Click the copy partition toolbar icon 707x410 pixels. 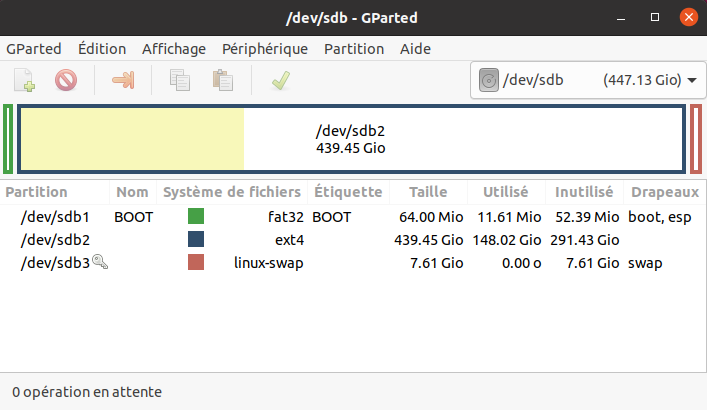point(180,80)
